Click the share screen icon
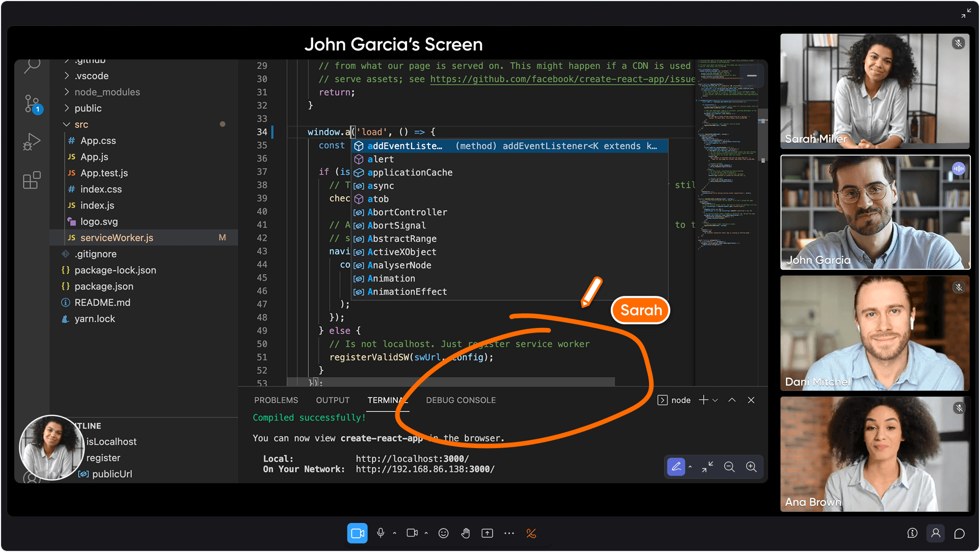Screen dimensions: 980x552 (487, 533)
